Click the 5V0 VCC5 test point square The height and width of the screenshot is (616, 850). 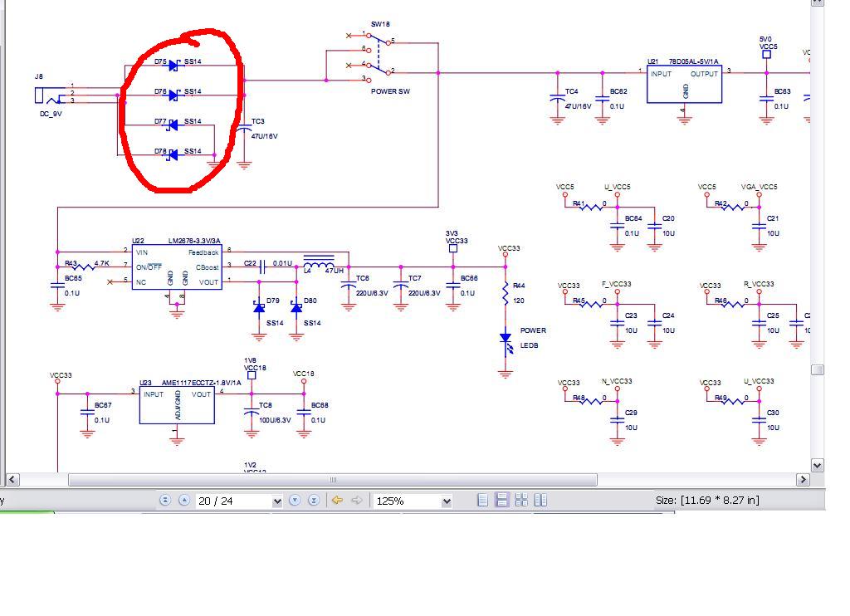click(766, 54)
